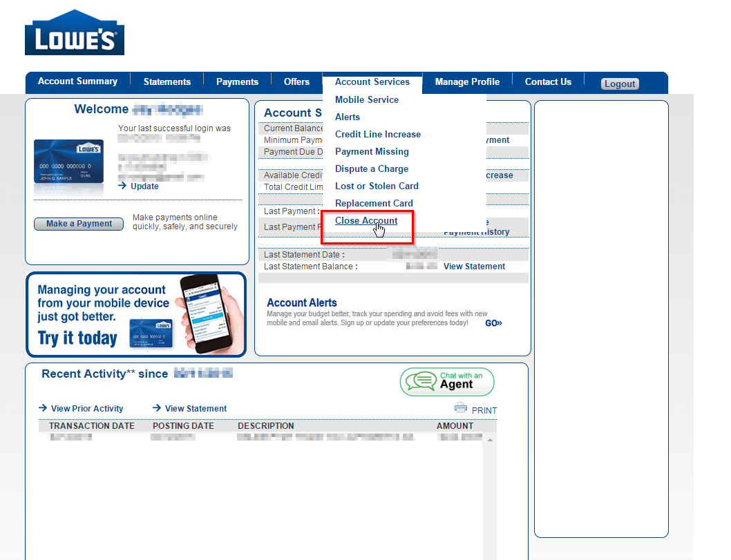Click the Lowe's credit card image
Screen dimensions: 731x560
[68, 161]
